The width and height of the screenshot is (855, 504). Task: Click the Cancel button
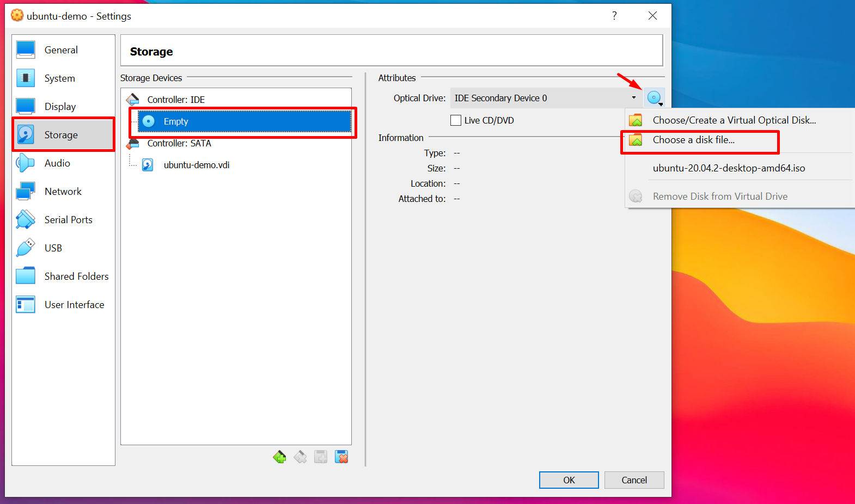[x=634, y=480]
